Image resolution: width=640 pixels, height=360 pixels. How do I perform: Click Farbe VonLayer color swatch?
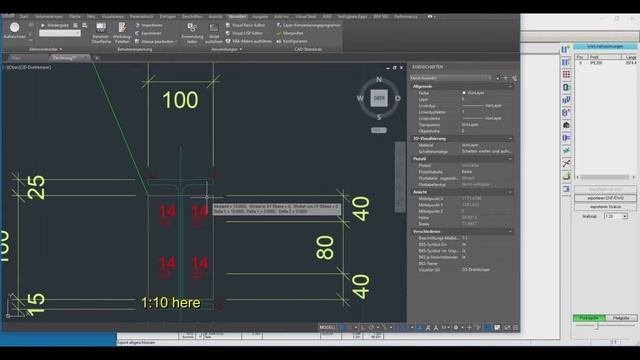pos(464,93)
